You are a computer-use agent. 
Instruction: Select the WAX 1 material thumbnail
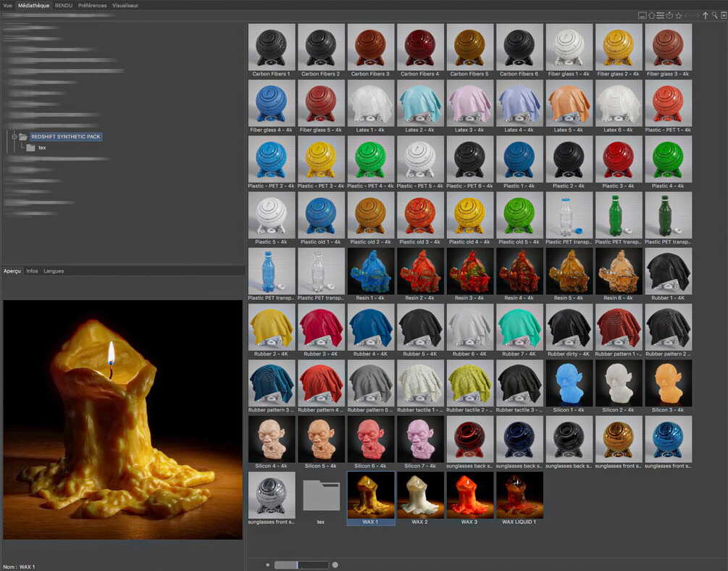point(370,499)
